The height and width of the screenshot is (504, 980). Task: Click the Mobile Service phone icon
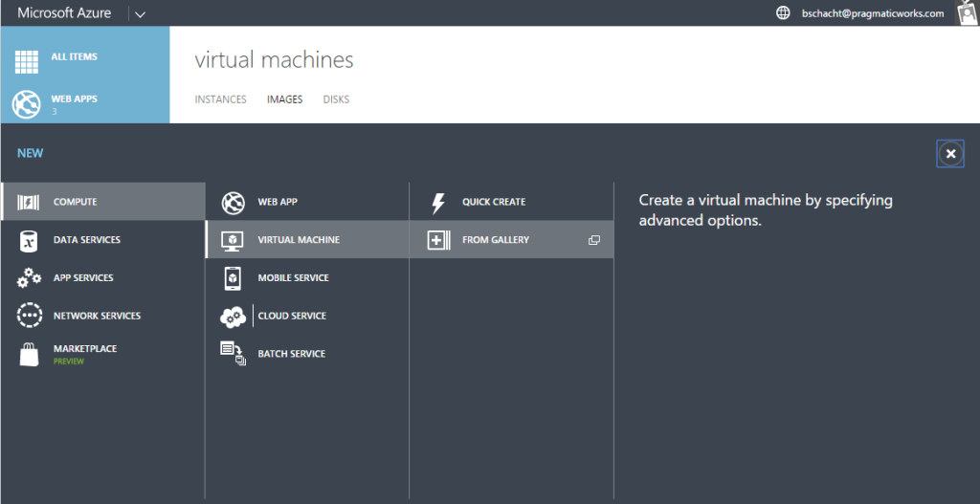(x=233, y=278)
